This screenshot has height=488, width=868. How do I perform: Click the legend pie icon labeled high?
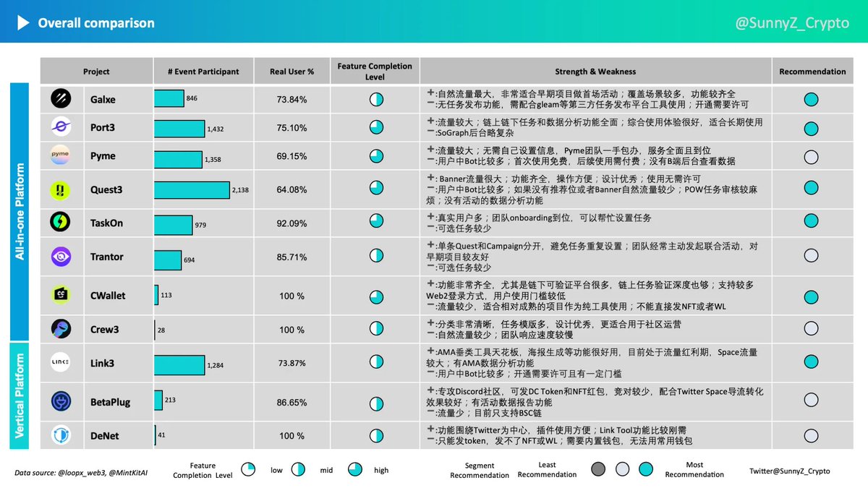pos(354,470)
